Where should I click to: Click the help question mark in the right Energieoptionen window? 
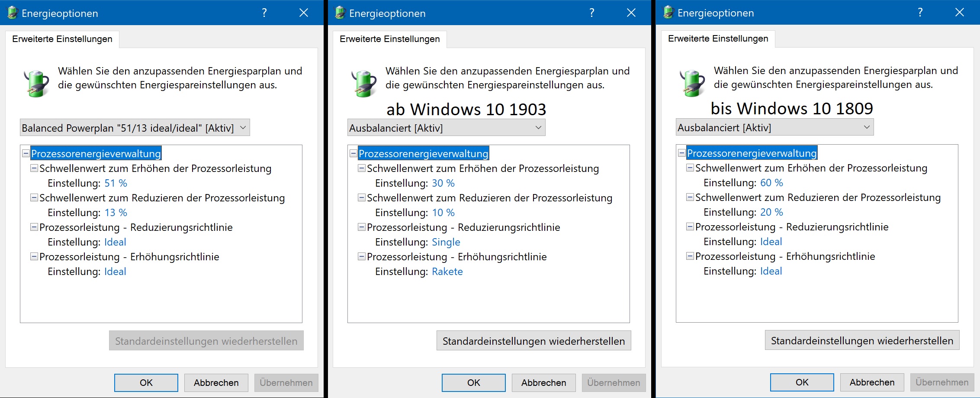click(x=920, y=13)
